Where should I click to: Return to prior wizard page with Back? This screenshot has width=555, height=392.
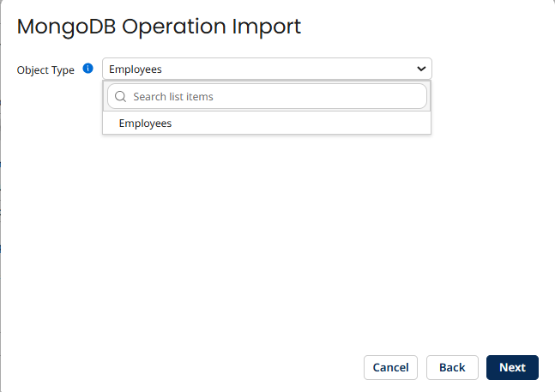coord(451,367)
